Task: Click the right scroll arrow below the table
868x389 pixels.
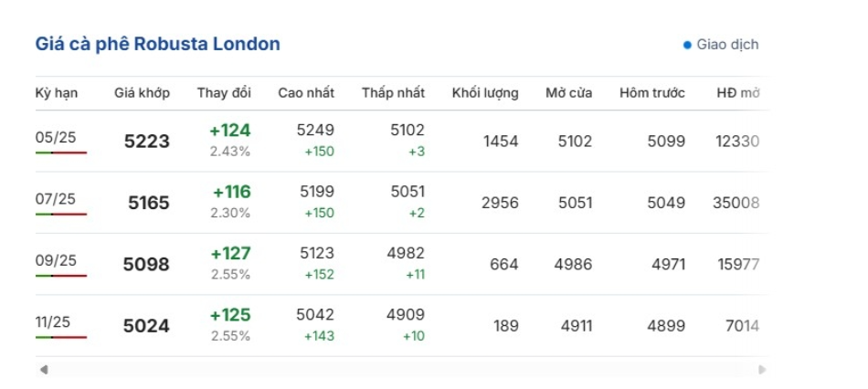Action: [x=763, y=370]
